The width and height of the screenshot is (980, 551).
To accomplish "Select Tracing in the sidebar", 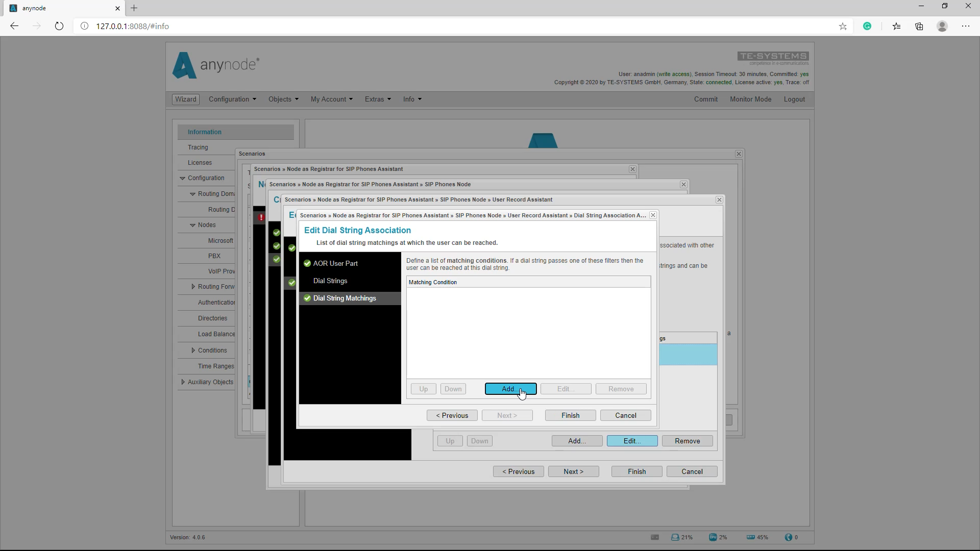I will click(x=198, y=147).
